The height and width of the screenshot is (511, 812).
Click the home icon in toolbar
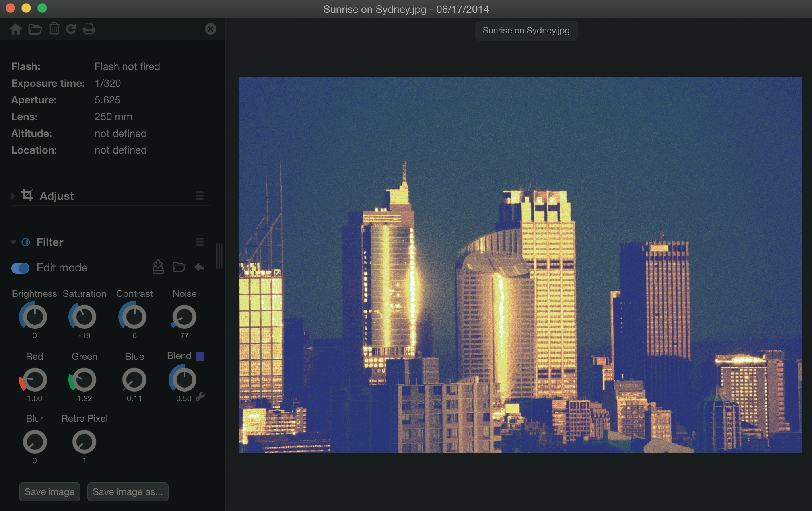(x=16, y=29)
